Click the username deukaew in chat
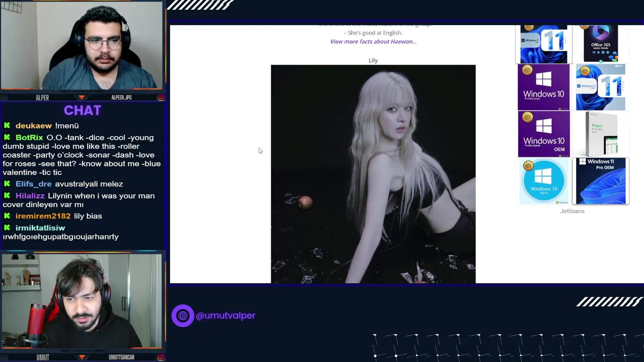 pos(34,126)
